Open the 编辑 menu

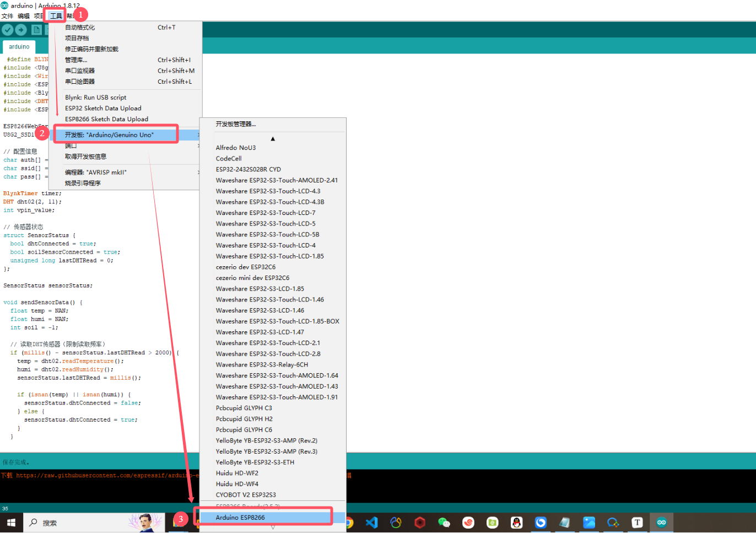click(x=24, y=16)
